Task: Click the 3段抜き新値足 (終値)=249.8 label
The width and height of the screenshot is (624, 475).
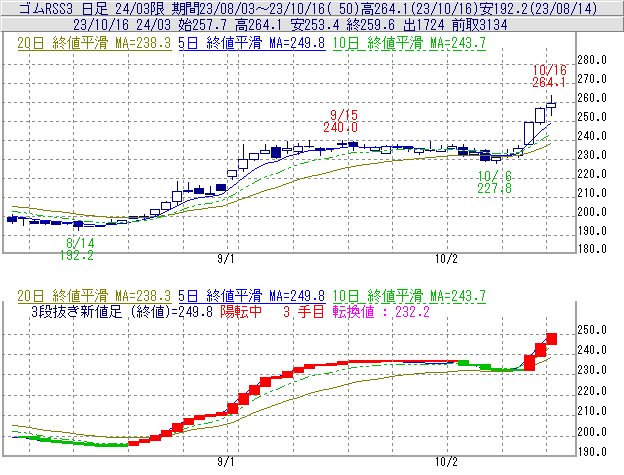Action: [x=122, y=311]
